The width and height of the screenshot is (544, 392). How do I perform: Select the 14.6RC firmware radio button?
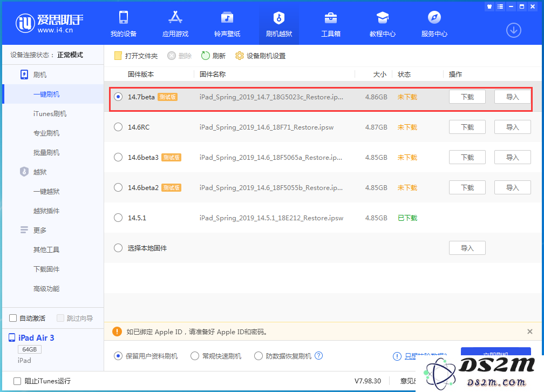pyautogui.click(x=118, y=127)
